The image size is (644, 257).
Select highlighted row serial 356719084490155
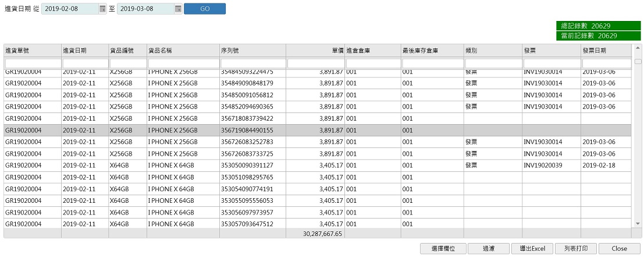click(247, 131)
